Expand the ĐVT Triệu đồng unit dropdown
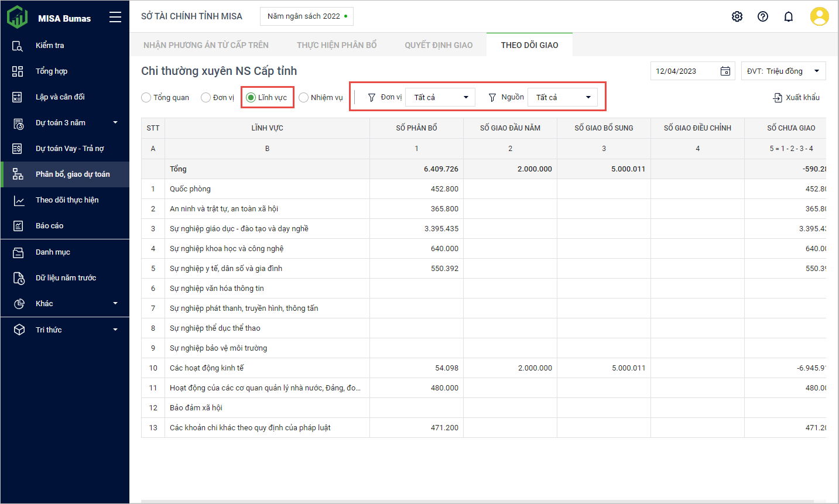Image resolution: width=839 pixels, height=504 pixels. pos(783,71)
